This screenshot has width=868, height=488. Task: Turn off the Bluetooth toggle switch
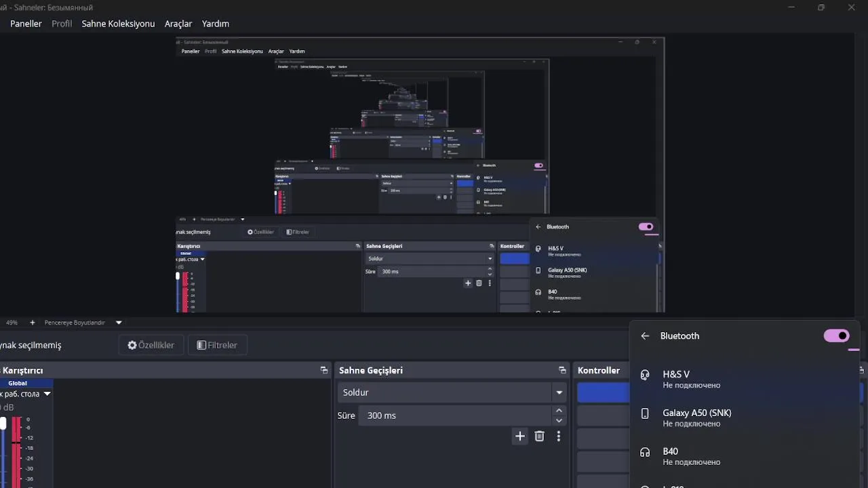pyautogui.click(x=836, y=335)
